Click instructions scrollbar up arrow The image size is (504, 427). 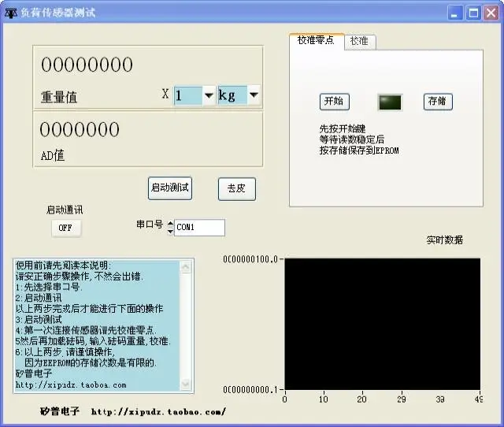186,267
